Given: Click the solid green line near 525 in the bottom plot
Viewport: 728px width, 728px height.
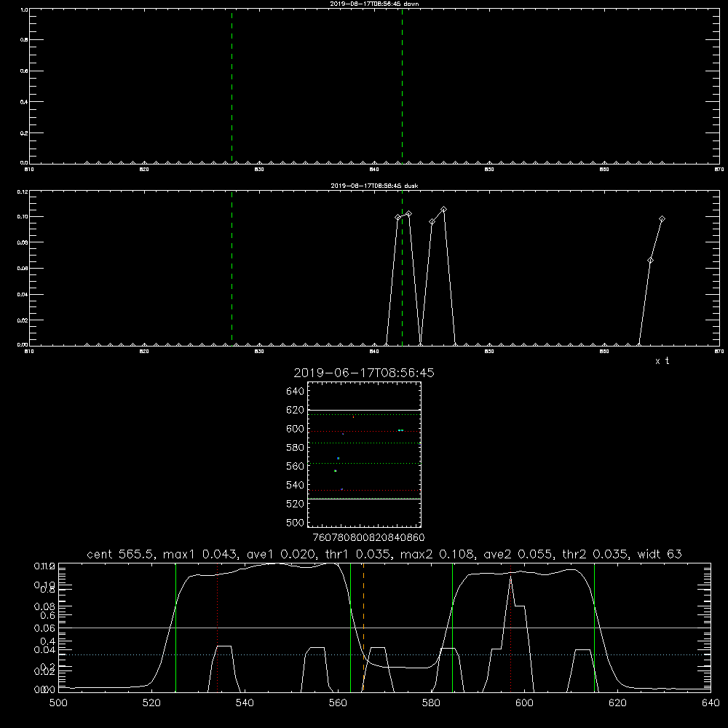Looking at the screenshot, I should (176, 627).
